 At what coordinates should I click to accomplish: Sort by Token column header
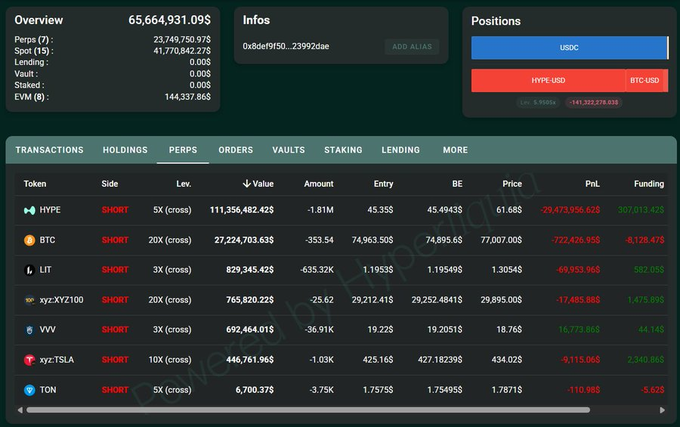pyautogui.click(x=35, y=184)
